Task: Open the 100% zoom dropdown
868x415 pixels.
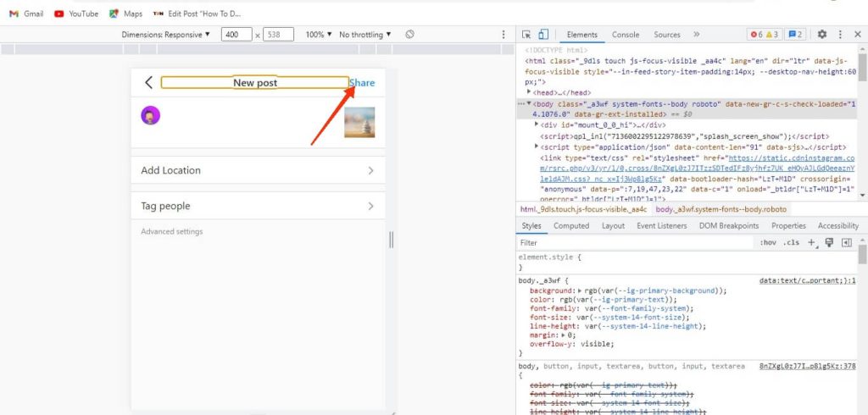Action: click(319, 35)
